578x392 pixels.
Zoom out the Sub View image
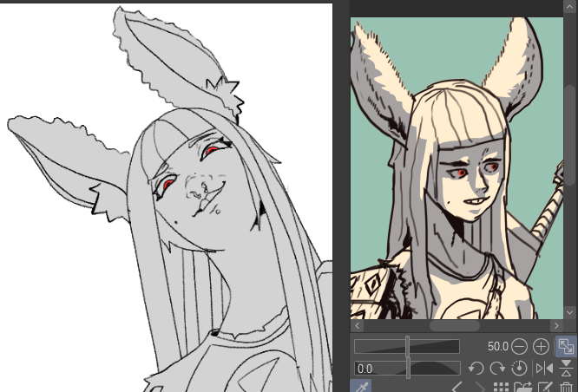coord(520,346)
